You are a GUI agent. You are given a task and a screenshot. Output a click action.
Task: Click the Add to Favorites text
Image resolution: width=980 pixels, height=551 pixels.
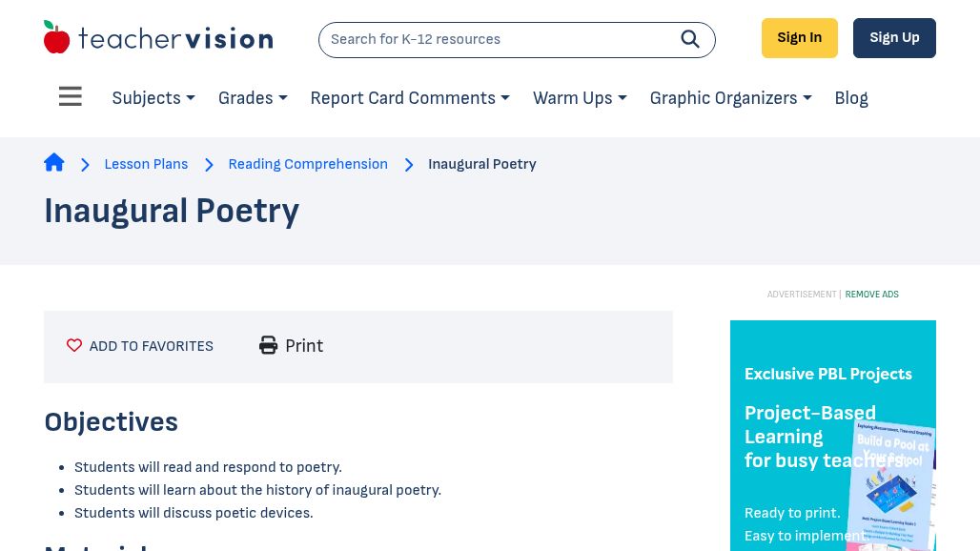click(151, 346)
